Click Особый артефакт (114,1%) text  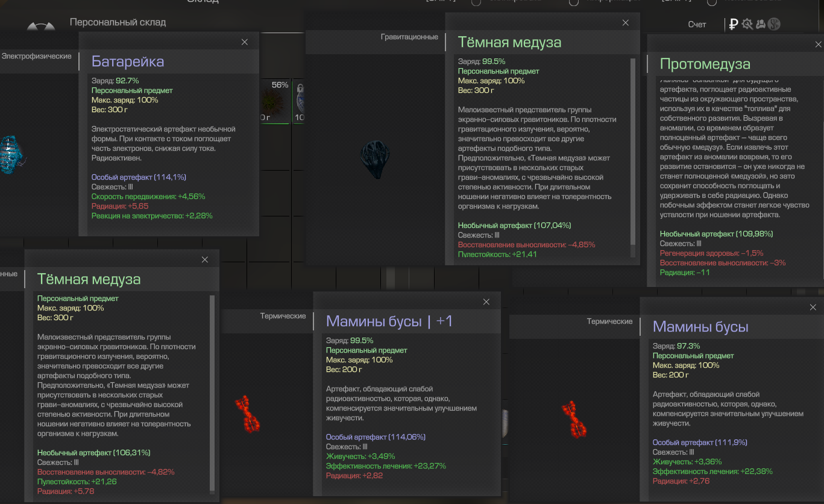(x=139, y=177)
